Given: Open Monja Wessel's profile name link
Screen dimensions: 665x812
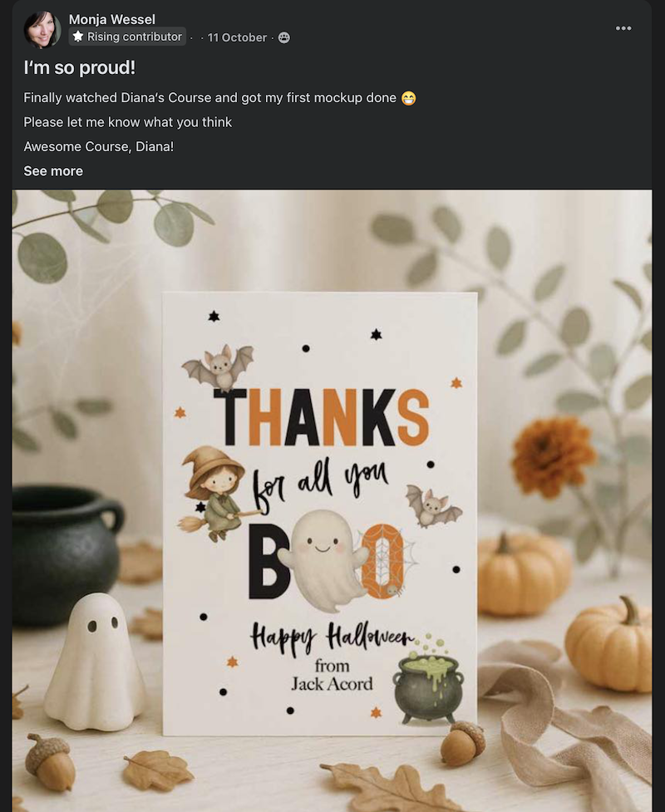Looking at the screenshot, I should (111, 19).
